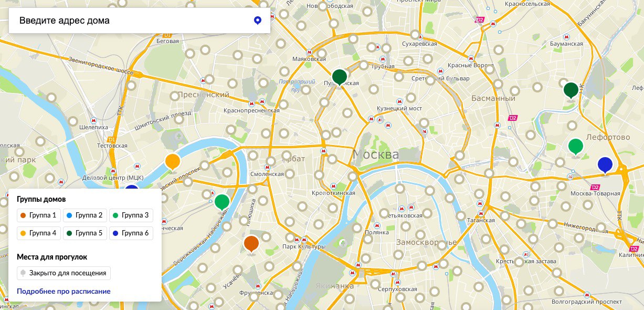Click the Басманный district label
Screen dimensions: 644x310
click(493, 98)
